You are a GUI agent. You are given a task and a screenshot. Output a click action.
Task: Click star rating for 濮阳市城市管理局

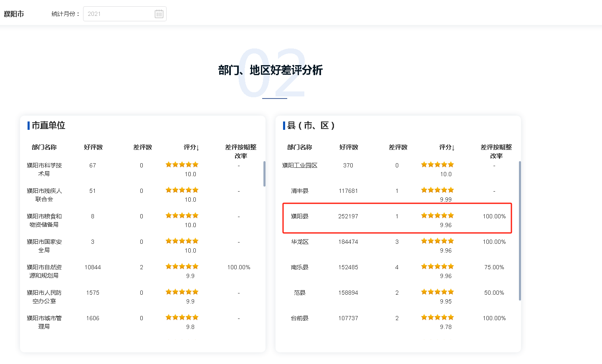[182, 317]
